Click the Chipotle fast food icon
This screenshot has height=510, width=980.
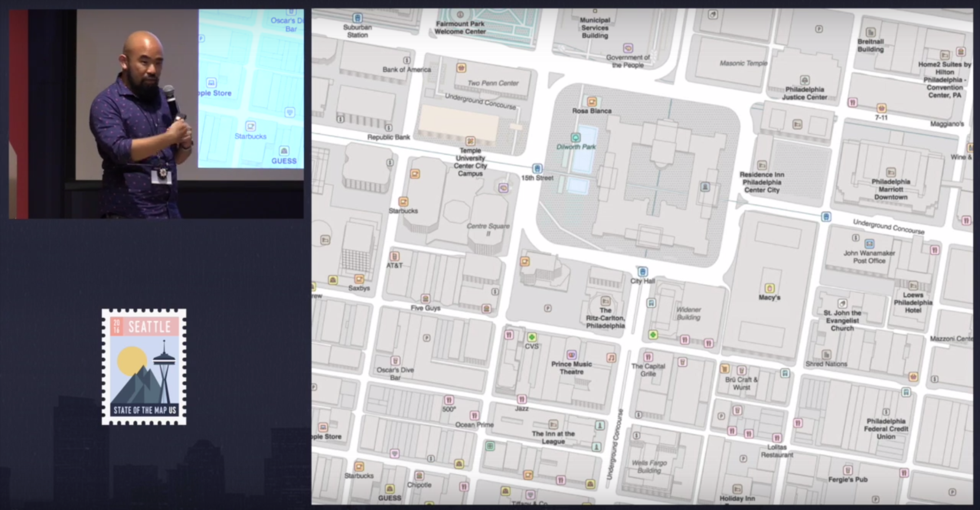pos(419,476)
